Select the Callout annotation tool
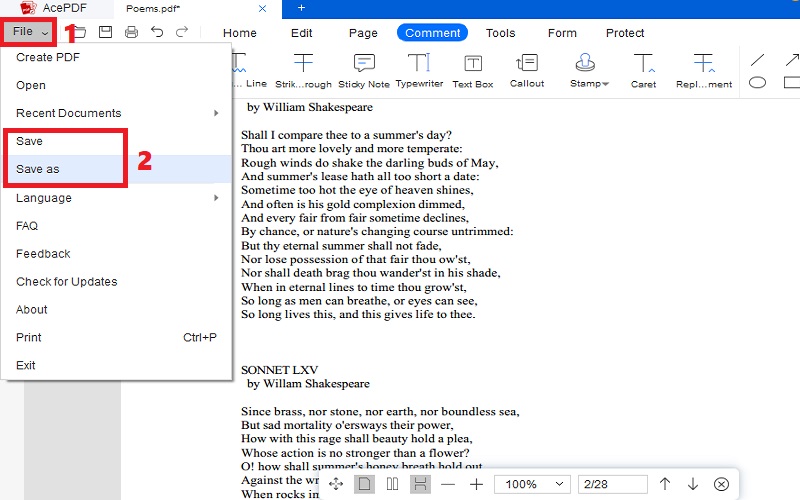This screenshot has height=500, width=800. pos(527,71)
